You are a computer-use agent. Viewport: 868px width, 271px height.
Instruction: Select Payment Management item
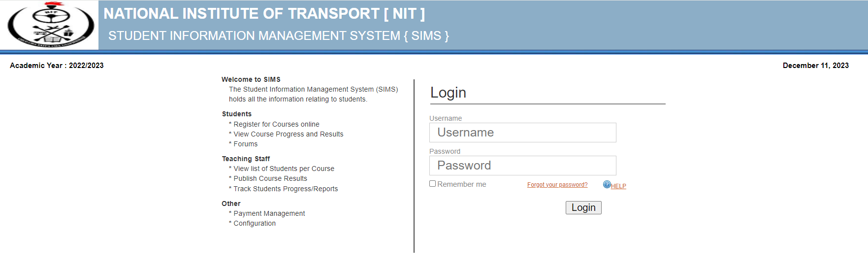269,213
